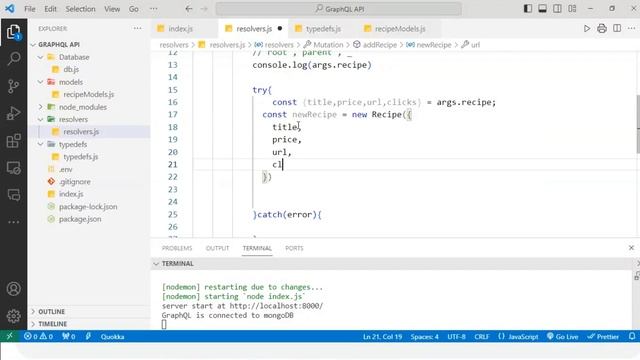Open the Accounts menu
Screen dimensions: 640x360
(x=13, y=289)
